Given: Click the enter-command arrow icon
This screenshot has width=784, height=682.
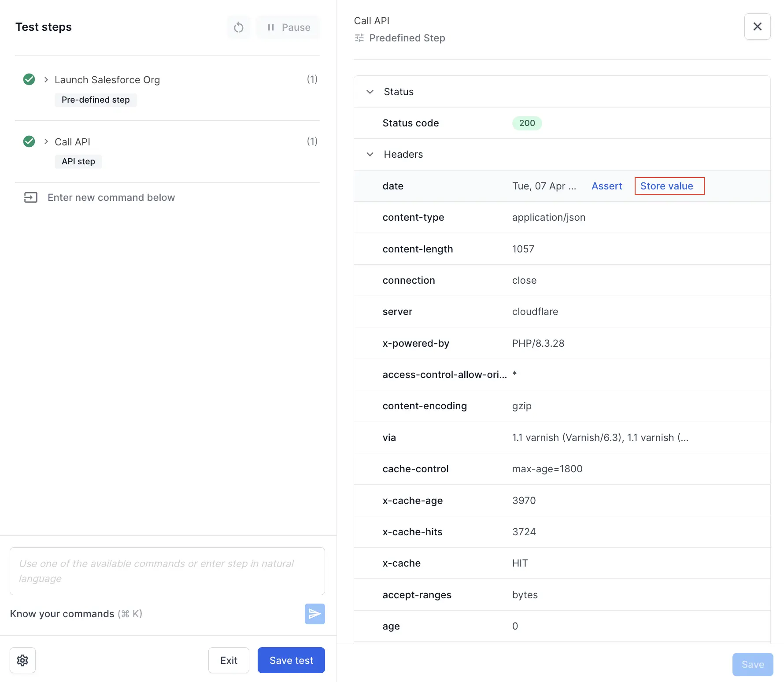Looking at the screenshot, I should point(30,197).
